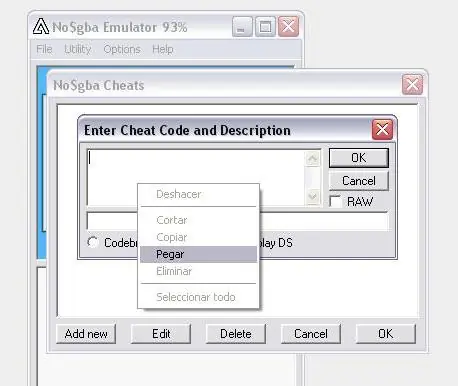Select Cortar in the context menu

pyautogui.click(x=199, y=220)
